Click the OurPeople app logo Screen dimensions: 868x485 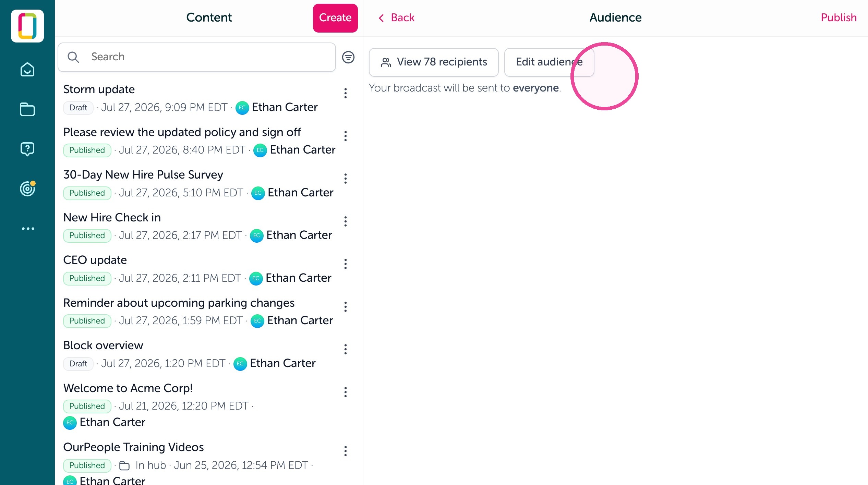[x=27, y=26]
